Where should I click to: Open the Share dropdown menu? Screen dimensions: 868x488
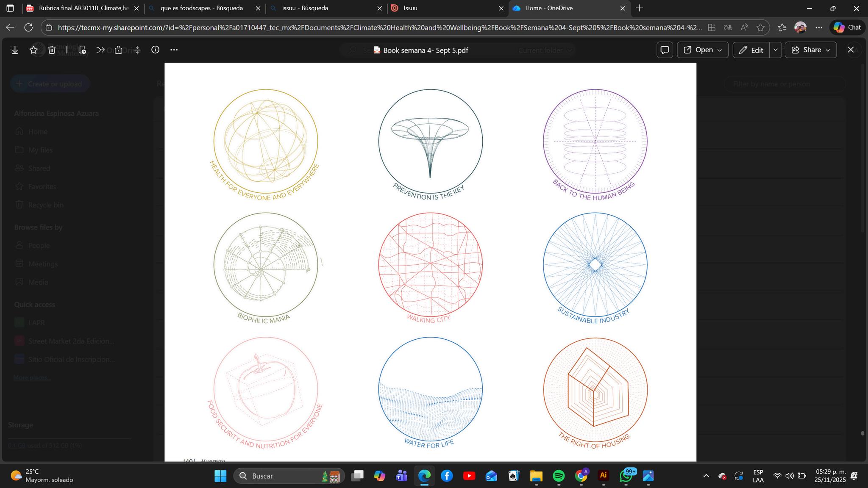pos(811,50)
